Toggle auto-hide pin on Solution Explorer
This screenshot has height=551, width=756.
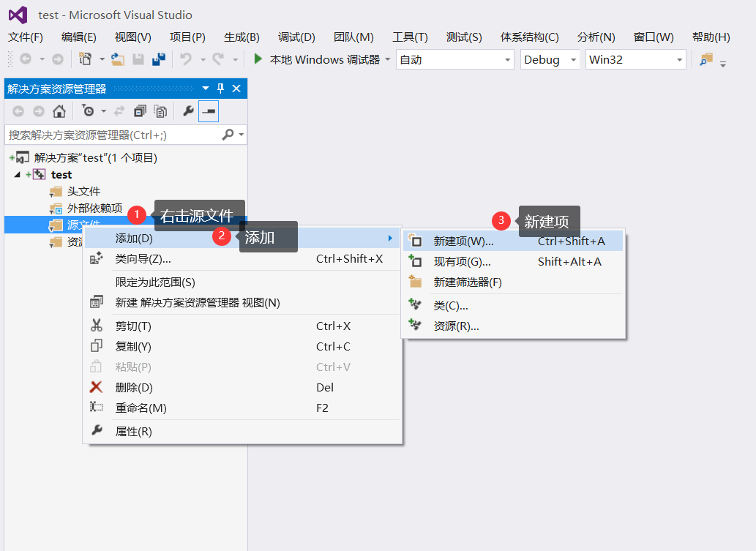click(x=221, y=89)
